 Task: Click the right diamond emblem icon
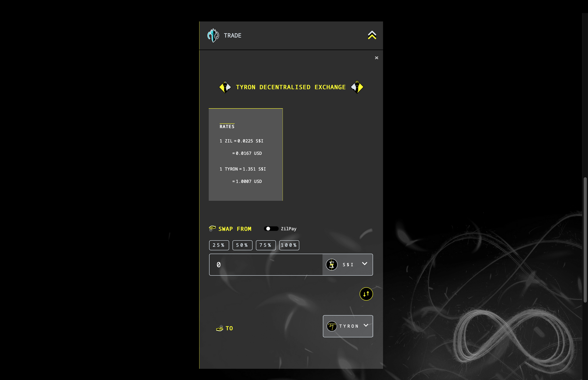357,87
